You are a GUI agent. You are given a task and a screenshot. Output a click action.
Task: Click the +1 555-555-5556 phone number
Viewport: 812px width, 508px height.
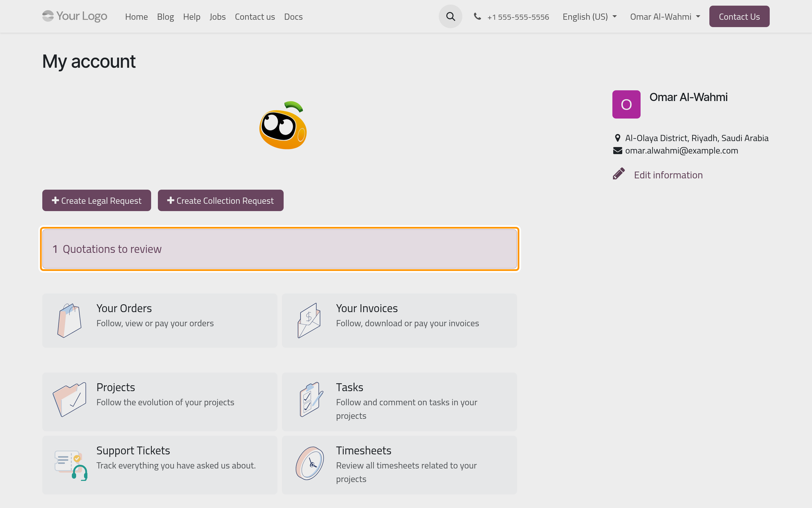[x=518, y=17]
